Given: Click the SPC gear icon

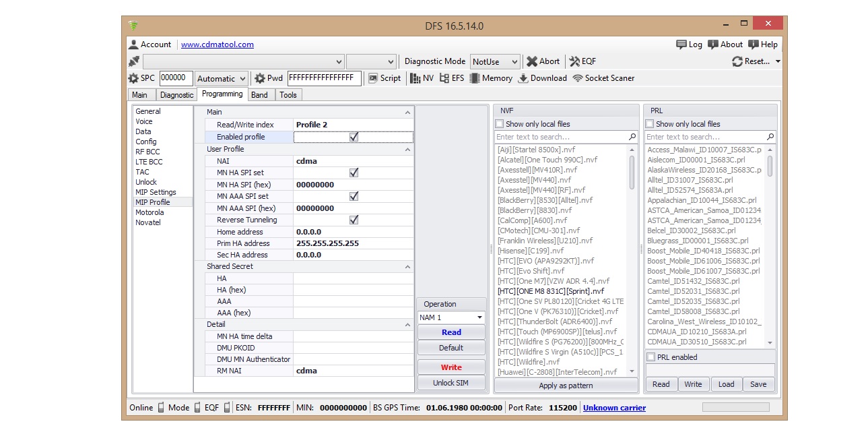Looking at the screenshot, I should tap(133, 78).
